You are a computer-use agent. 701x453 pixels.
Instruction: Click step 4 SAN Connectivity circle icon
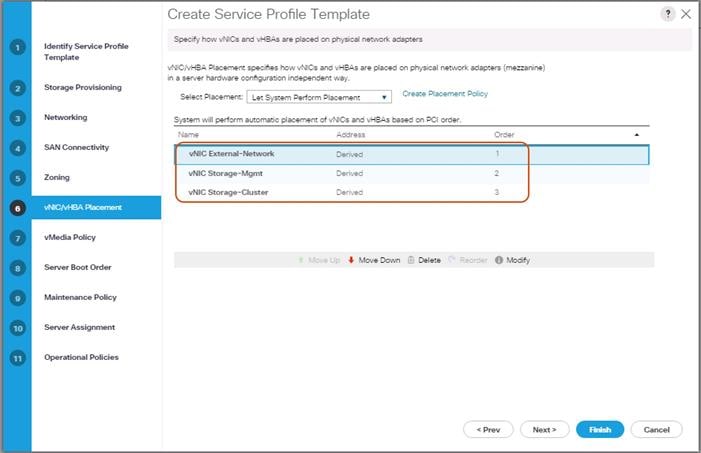point(17,148)
